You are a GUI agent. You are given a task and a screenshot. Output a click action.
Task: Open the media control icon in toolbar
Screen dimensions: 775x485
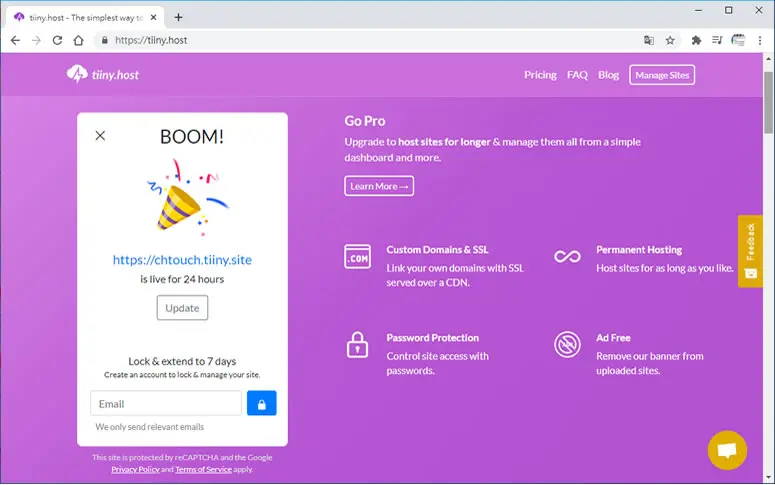tap(717, 41)
